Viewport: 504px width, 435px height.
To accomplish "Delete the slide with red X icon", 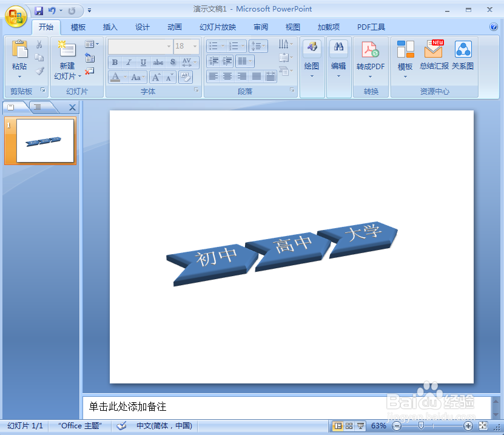I will 90,71.
